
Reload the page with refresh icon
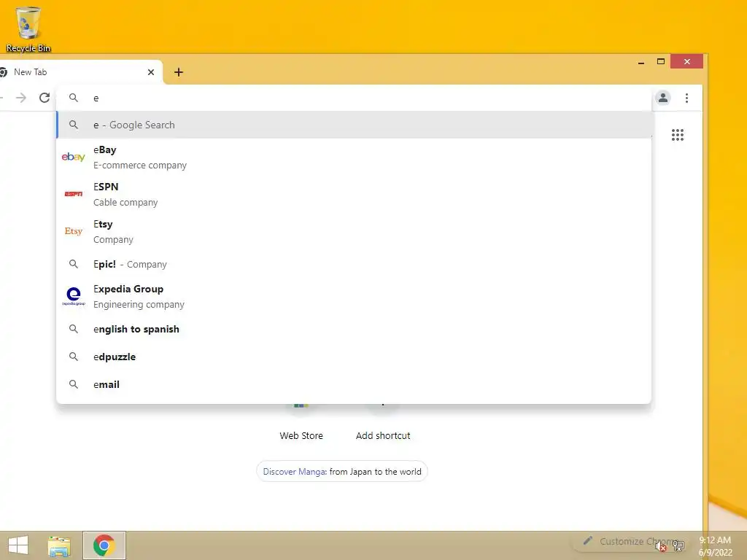point(44,98)
